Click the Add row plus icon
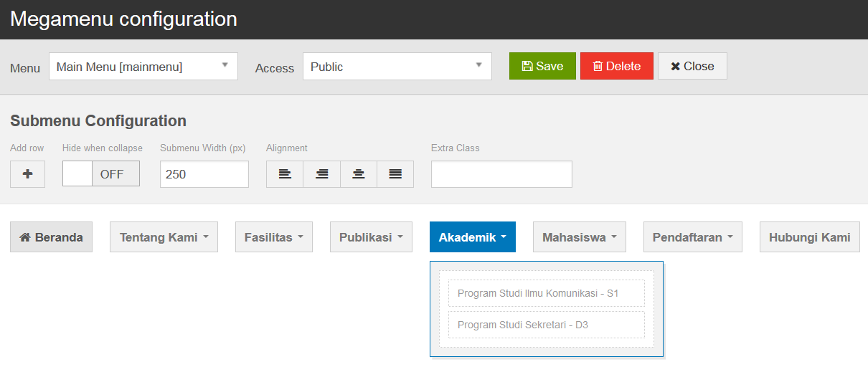868x372 pixels. click(27, 174)
